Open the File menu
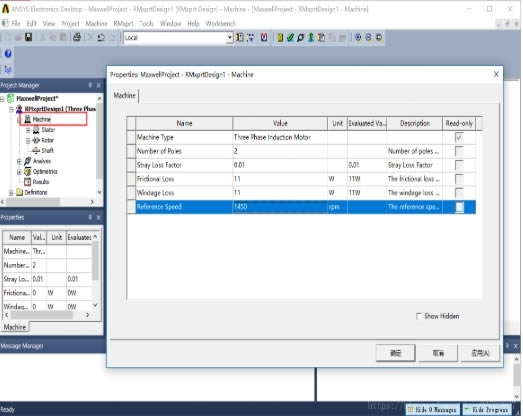Viewport: 523px width, 416px height. 16,23
